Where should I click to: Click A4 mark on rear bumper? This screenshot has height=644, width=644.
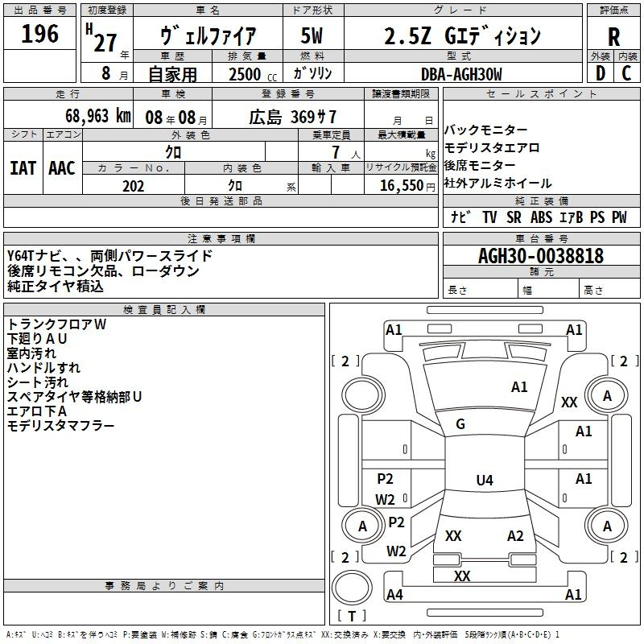394,595
